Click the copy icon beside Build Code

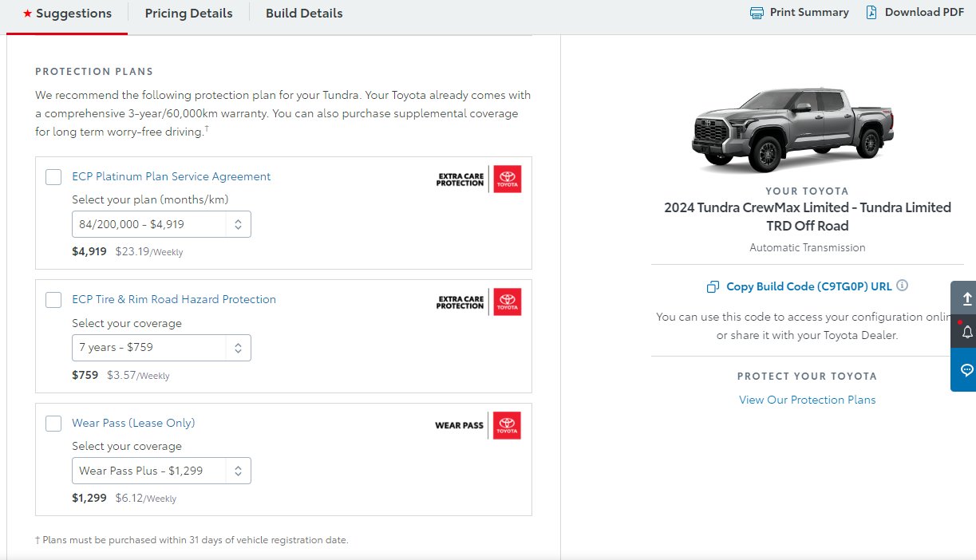(713, 287)
